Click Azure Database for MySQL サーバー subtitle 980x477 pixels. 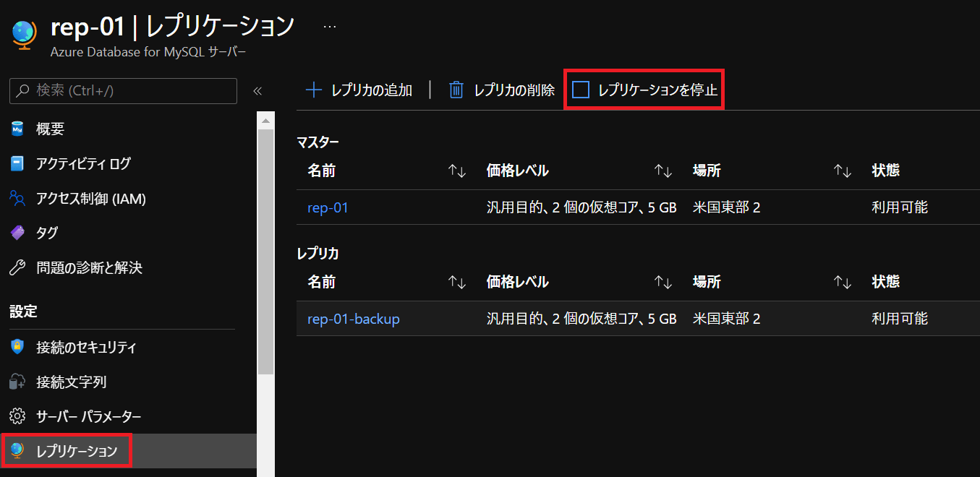(x=148, y=53)
